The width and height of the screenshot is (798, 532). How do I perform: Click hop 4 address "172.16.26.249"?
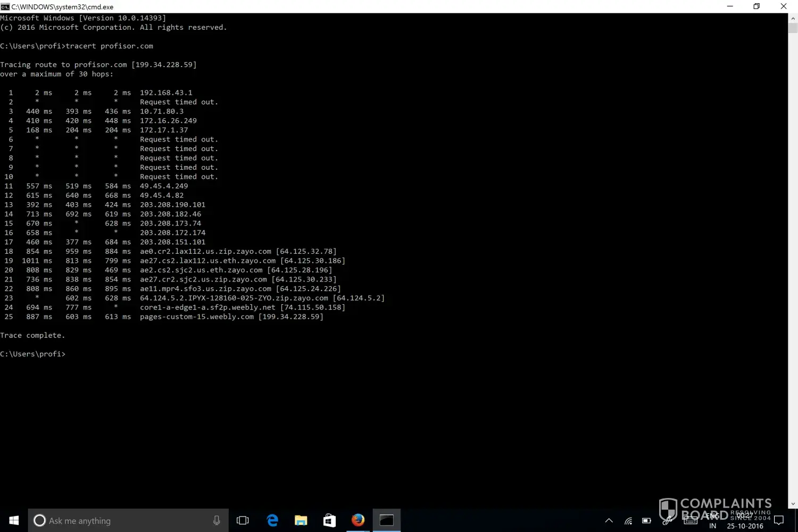[168, 121]
